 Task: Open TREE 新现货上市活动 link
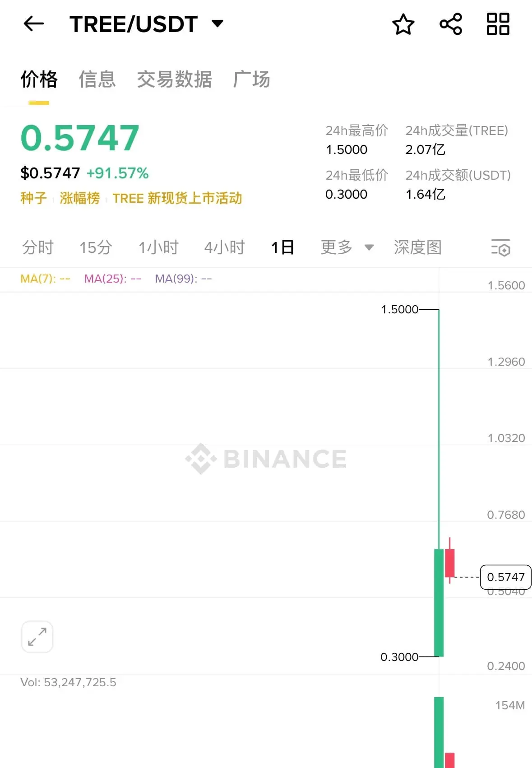177,198
